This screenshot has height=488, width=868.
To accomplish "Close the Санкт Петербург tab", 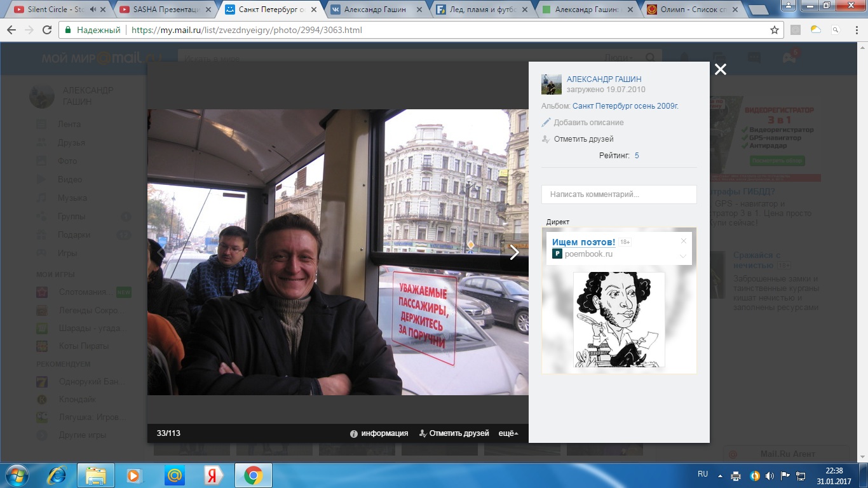I will point(312,10).
